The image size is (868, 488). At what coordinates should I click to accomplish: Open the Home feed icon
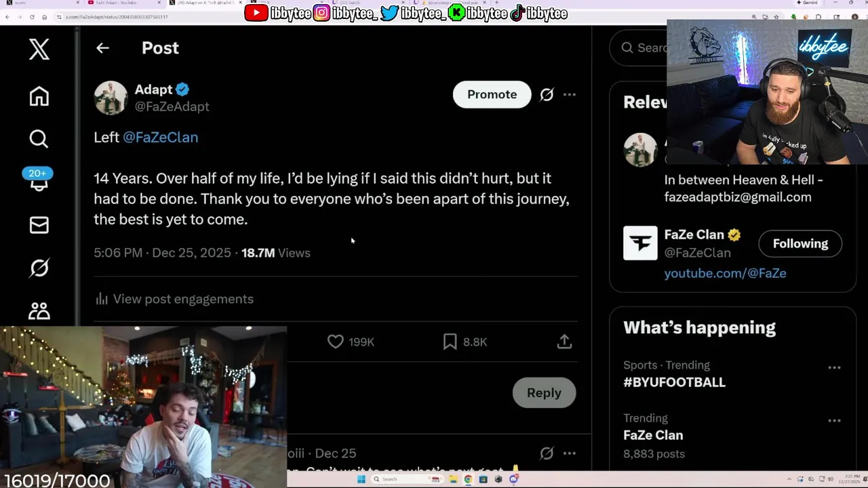click(39, 96)
